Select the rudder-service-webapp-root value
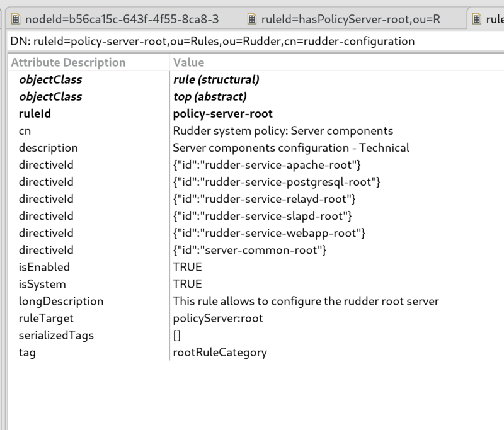The height and width of the screenshot is (430, 504). click(x=269, y=233)
